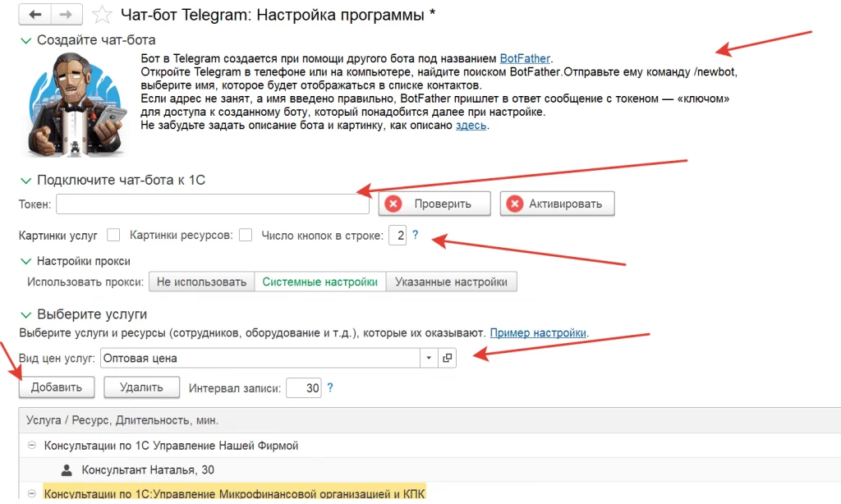Click the Токен input field

pos(213,204)
